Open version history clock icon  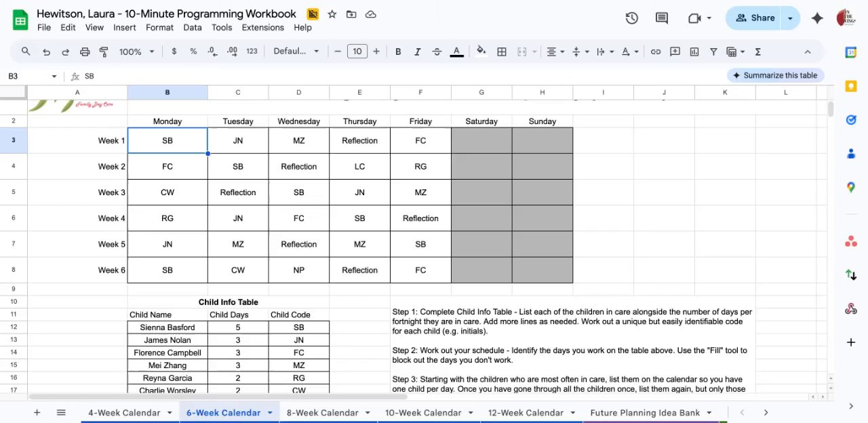coord(631,18)
